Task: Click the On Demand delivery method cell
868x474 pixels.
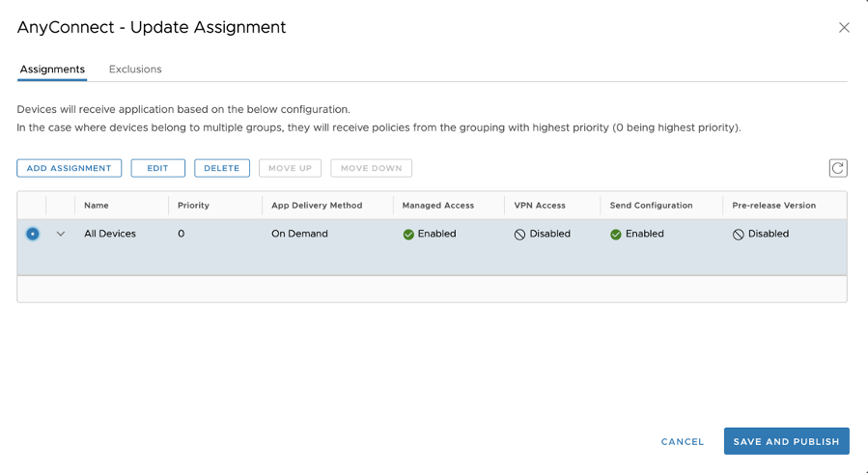Action: 299,234
